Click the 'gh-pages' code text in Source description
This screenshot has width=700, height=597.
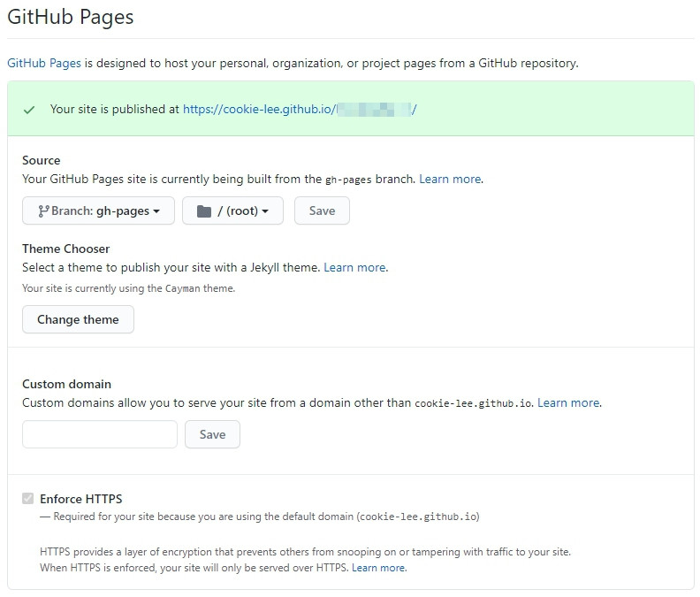coord(348,180)
